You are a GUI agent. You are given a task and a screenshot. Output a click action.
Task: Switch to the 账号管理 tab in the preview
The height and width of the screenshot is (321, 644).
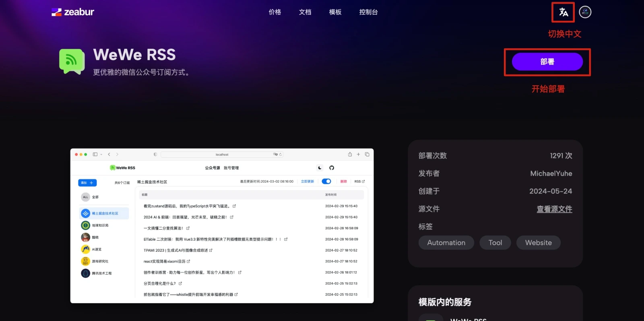pyautogui.click(x=231, y=168)
